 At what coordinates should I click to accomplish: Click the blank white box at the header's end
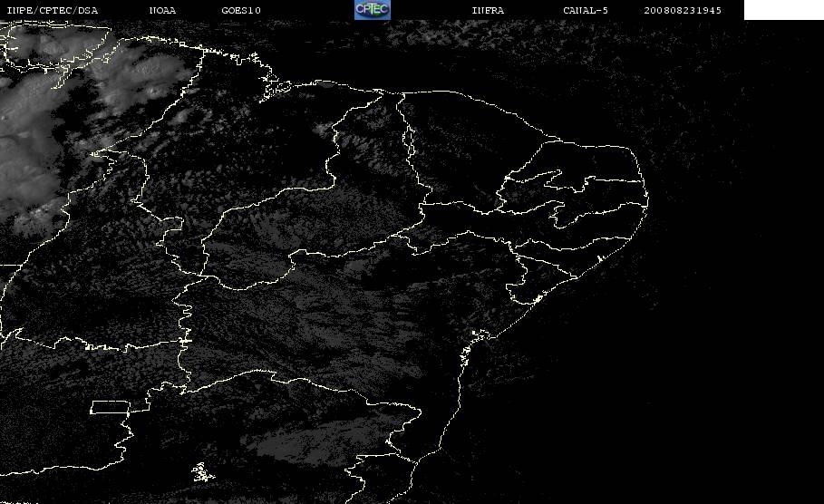pyautogui.click(x=783, y=10)
